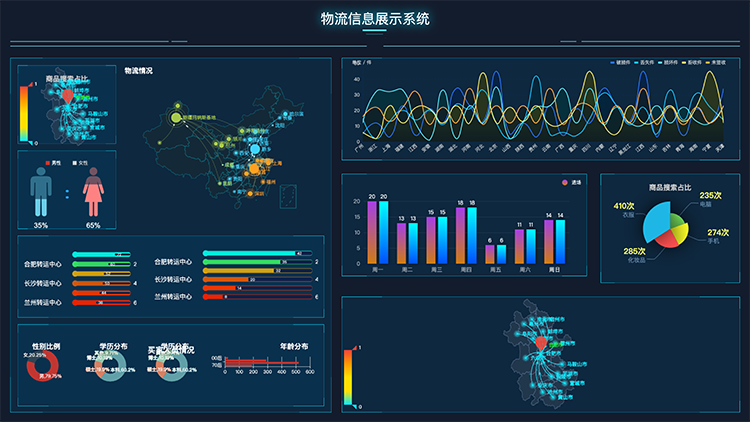Viewport: 750px width, 422px height.
Task: Click the 410次 label on pie chart
Action: click(624, 206)
